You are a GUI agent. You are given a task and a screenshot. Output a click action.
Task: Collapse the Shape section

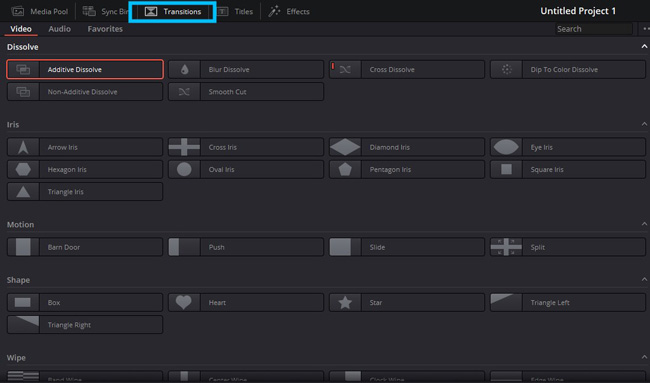click(x=644, y=279)
